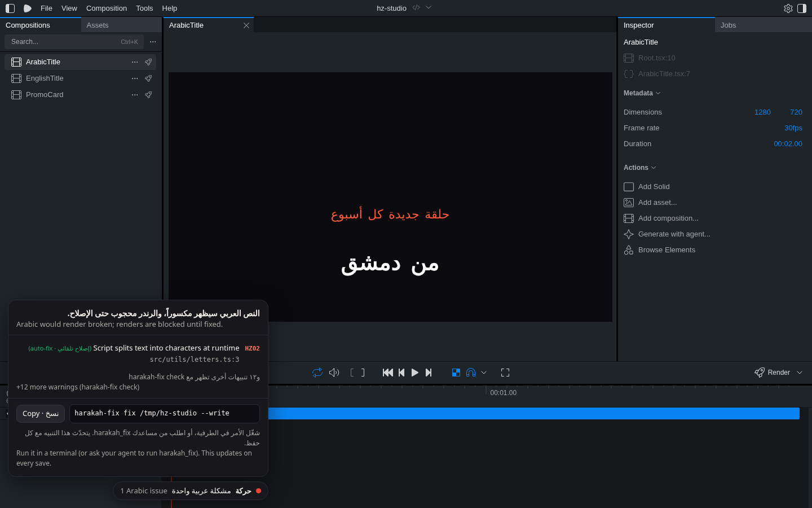Image resolution: width=812 pixels, height=508 pixels.
Task: Open Browse Elements
Action: 660,250
